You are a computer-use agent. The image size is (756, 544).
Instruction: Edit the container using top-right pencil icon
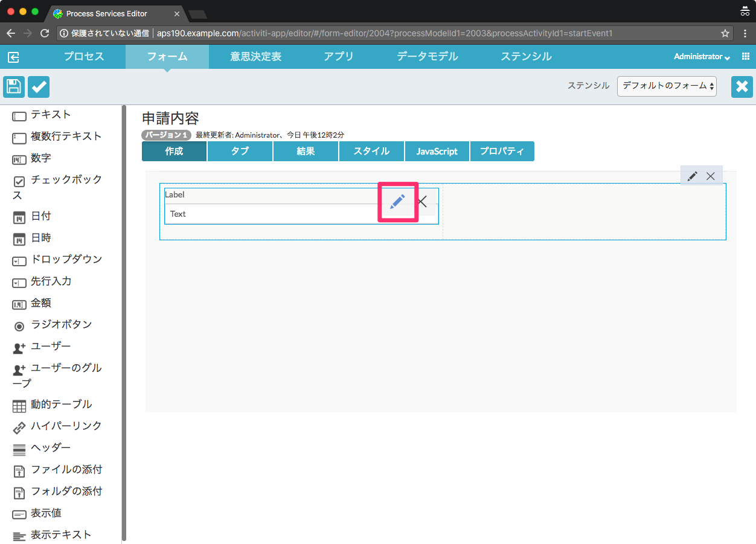point(693,176)
